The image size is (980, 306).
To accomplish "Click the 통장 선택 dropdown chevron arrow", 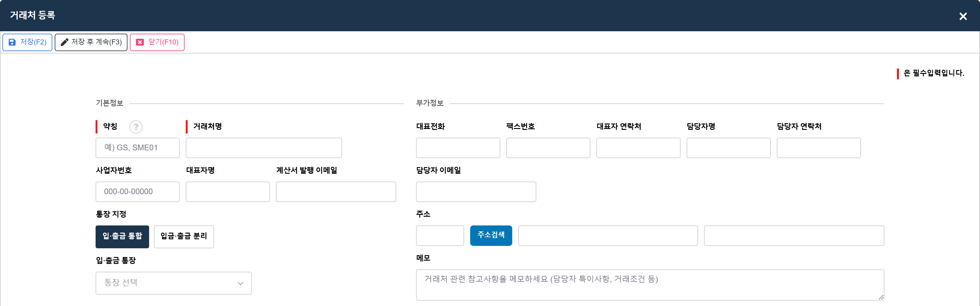I will click(240, 283).
